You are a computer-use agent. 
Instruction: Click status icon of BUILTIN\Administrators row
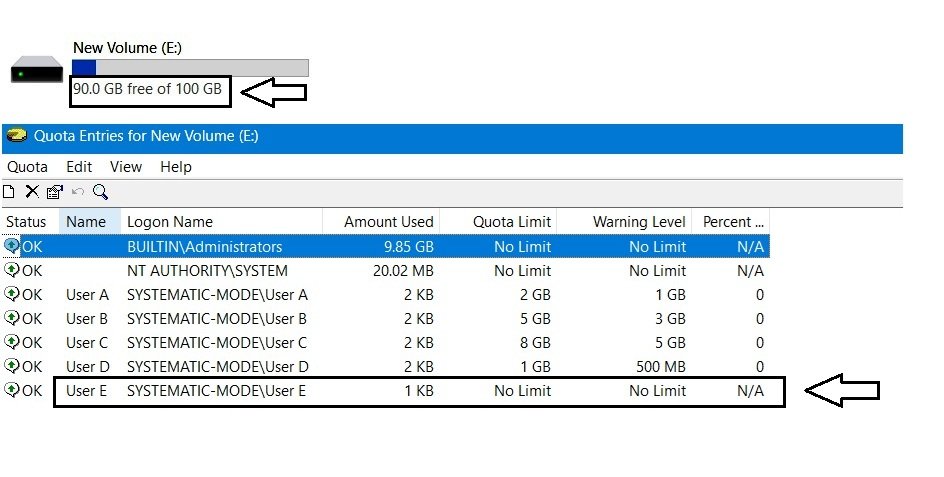pos(11,246)
